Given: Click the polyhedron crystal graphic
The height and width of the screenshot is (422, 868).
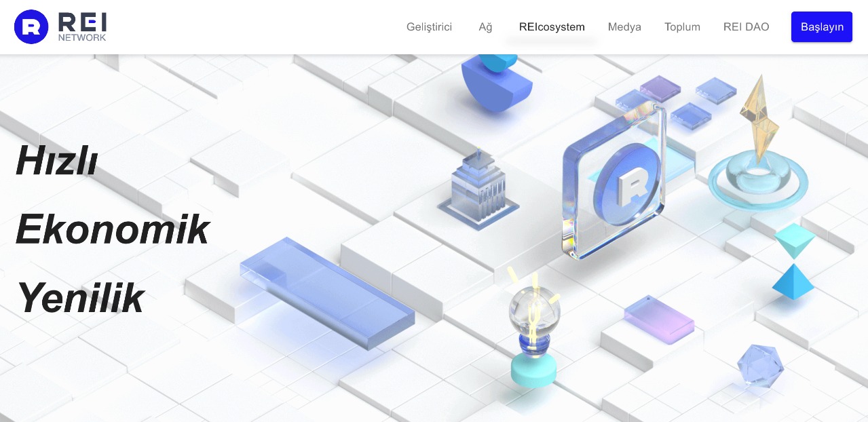Looking at the screenshot, I should [x=759, y=365].
